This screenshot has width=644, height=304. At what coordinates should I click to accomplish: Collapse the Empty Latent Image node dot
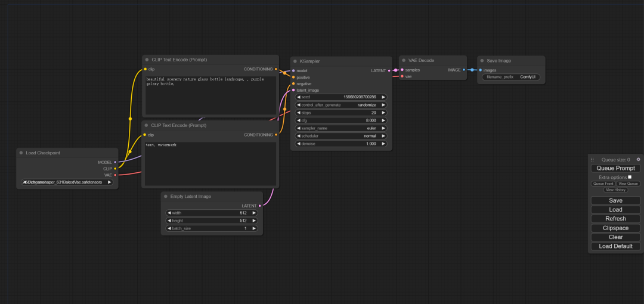pyautogui.click(x=166, y=196)
